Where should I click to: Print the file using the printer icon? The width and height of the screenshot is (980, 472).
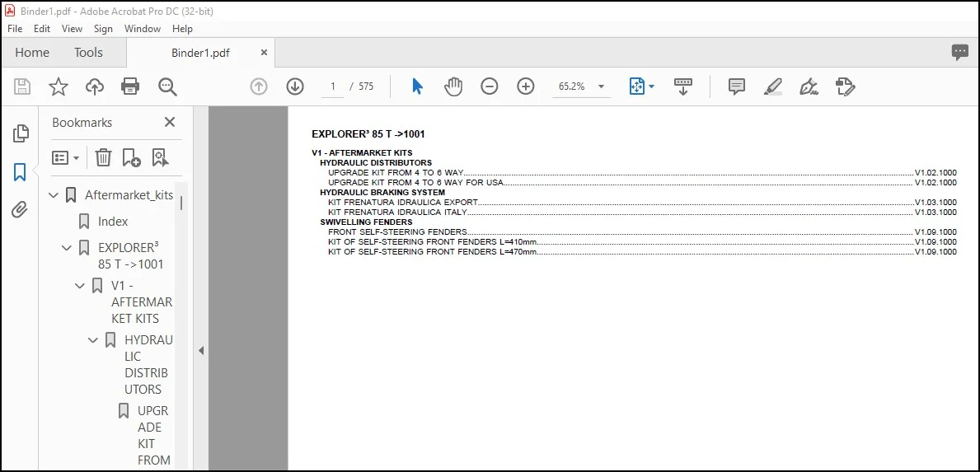click(x=130, y=86)
